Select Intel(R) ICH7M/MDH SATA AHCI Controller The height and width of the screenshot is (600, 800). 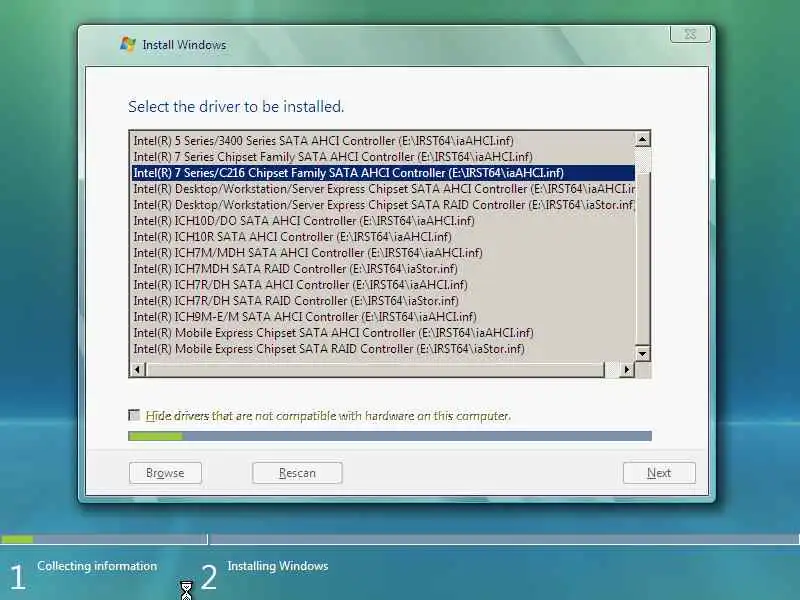click(x=383, y=253)
